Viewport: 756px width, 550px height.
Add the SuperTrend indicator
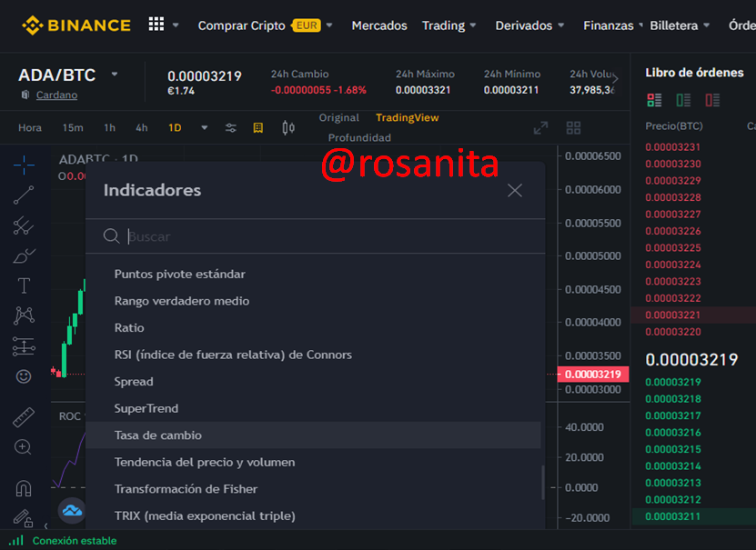[x=313, y=408]
